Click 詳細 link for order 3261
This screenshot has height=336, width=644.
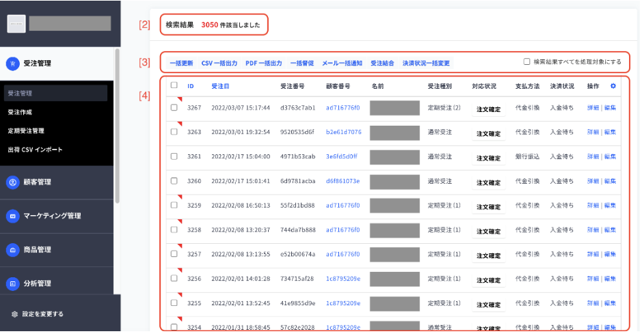[593, 156]
